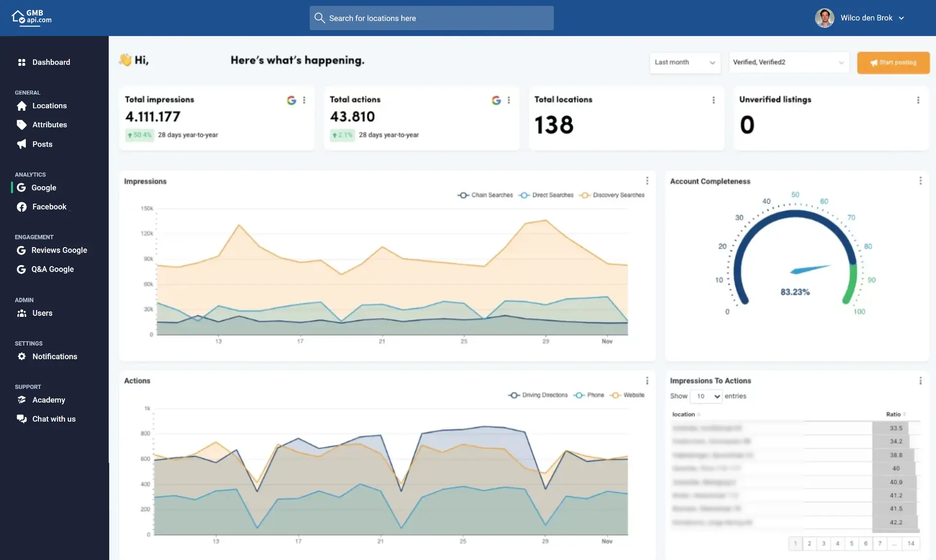Viewport: 936px width, 560px height.
Task: Toggle the Chain Searches legend series
Action: [485, 195]
